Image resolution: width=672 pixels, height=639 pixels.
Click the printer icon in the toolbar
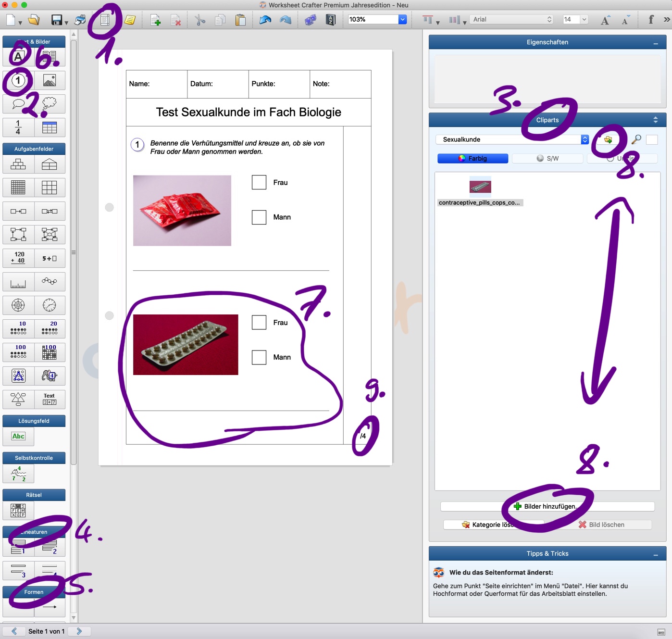(x=80, y=20)
